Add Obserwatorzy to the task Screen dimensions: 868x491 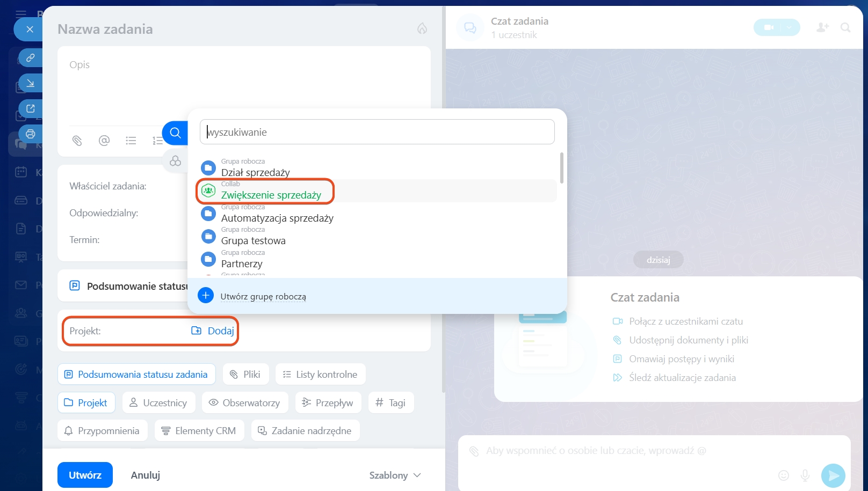pos(245,403)
